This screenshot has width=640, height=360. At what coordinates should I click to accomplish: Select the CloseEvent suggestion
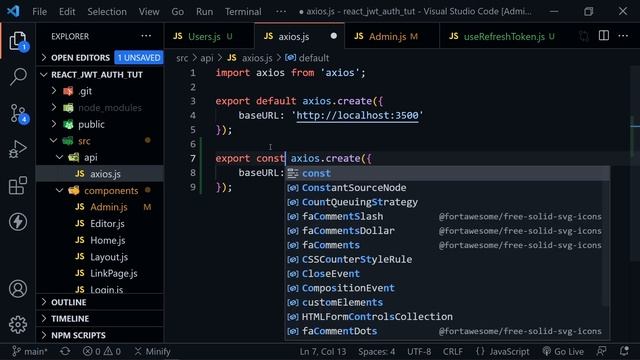447,273
